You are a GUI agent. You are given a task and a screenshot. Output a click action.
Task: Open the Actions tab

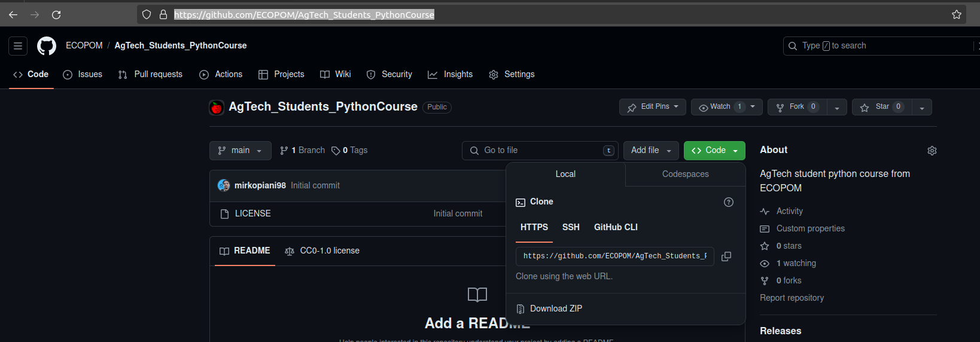coord(221,74)
